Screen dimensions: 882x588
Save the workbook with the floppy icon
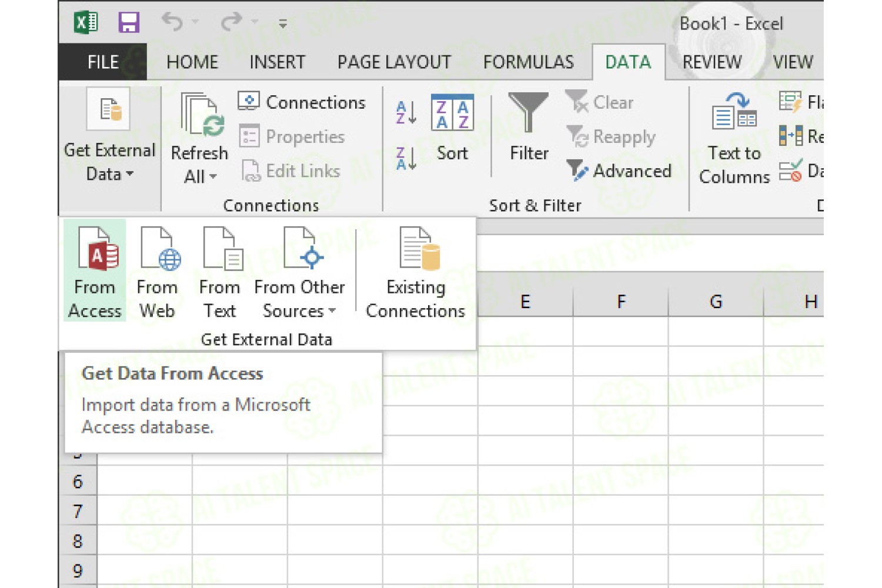(129, 23)
